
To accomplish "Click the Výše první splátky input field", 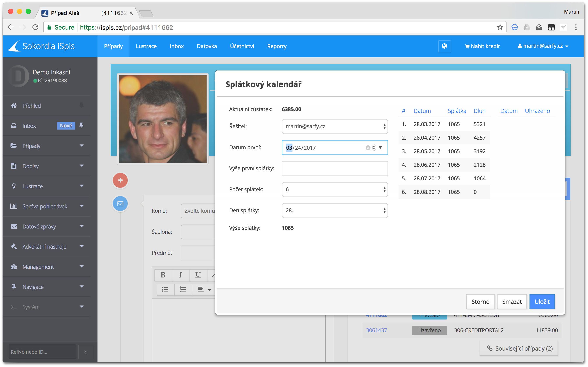I will [x=335, y=169].
